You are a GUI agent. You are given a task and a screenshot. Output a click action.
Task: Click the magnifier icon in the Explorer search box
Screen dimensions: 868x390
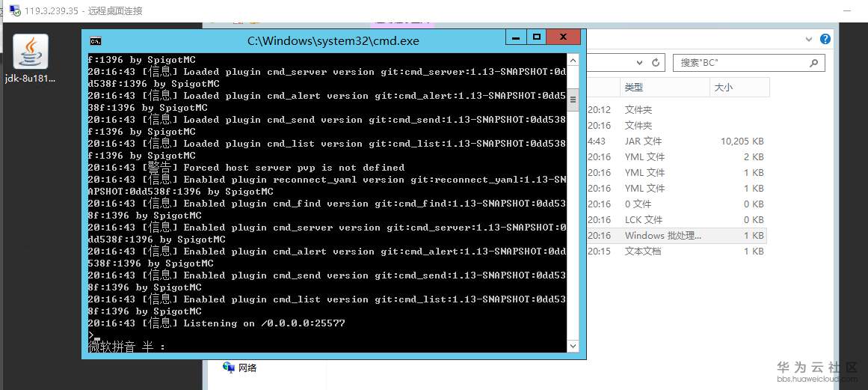(x=813, y=63)
